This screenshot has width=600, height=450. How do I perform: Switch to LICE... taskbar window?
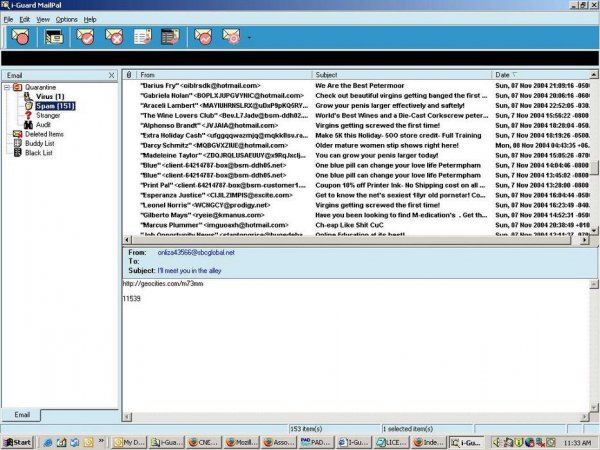(391, 442)
